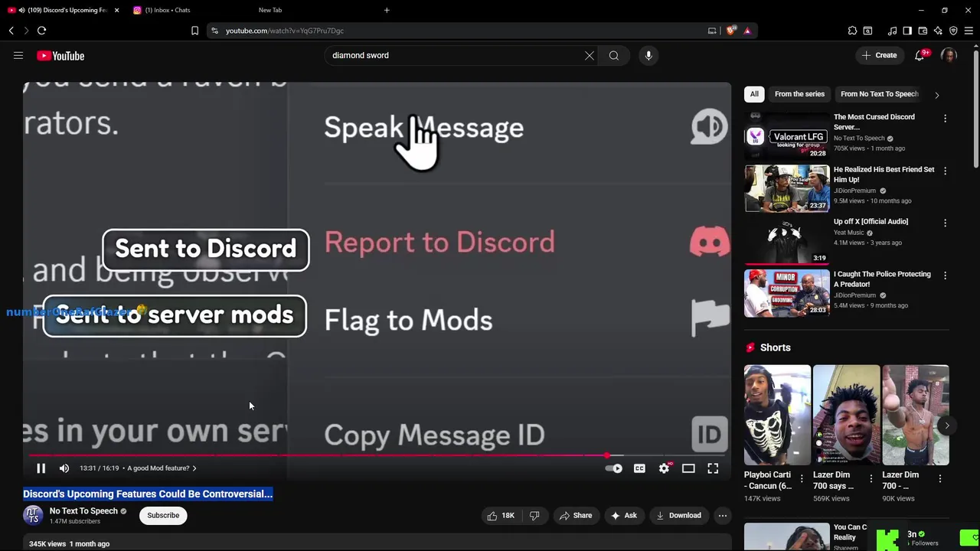This screenshot has height=551, width=980.
Task: Open options for 'Lazer Dim 700 says' short
Action: pos(871,479)
